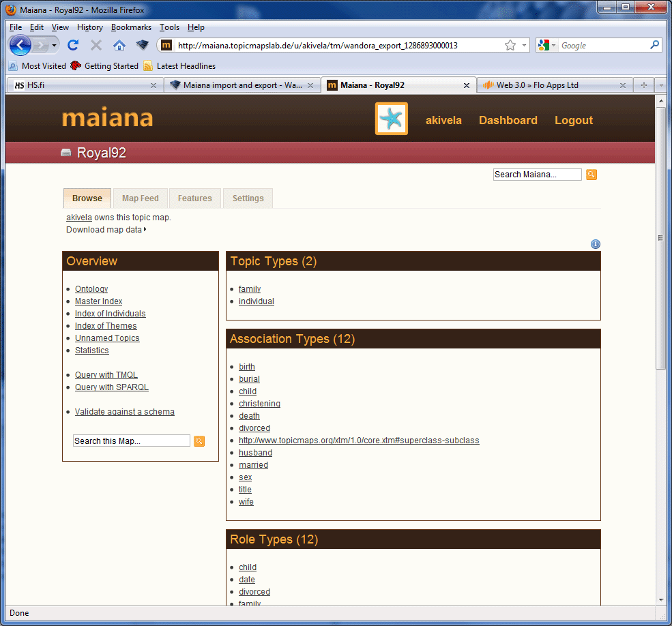Click the Search Maiana magnifier button
This screenshot has width=672, height=626.
point(591,175)
